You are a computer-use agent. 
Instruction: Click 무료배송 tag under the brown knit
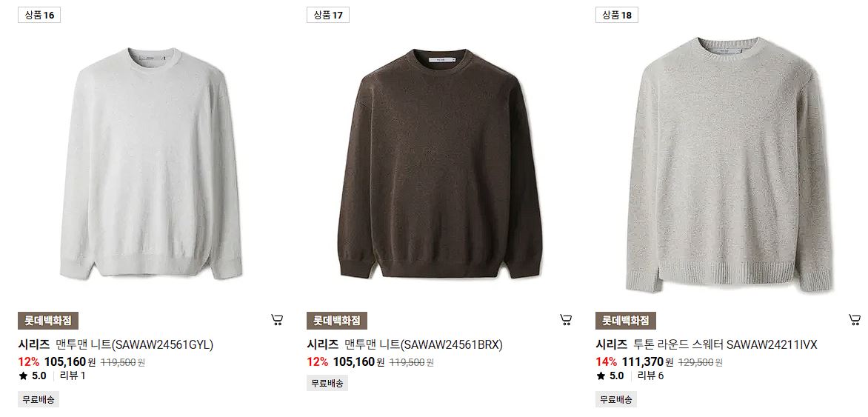click(x=327, y=383)
